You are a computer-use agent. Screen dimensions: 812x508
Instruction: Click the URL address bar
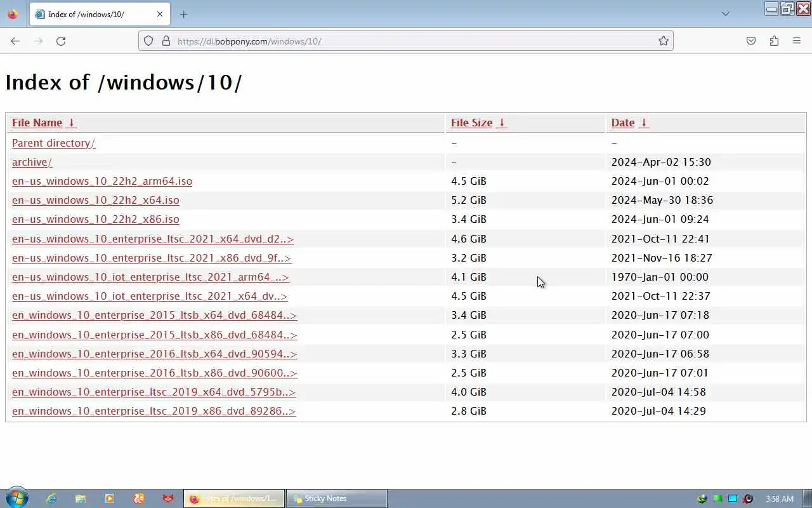click(x=406, y=41)
